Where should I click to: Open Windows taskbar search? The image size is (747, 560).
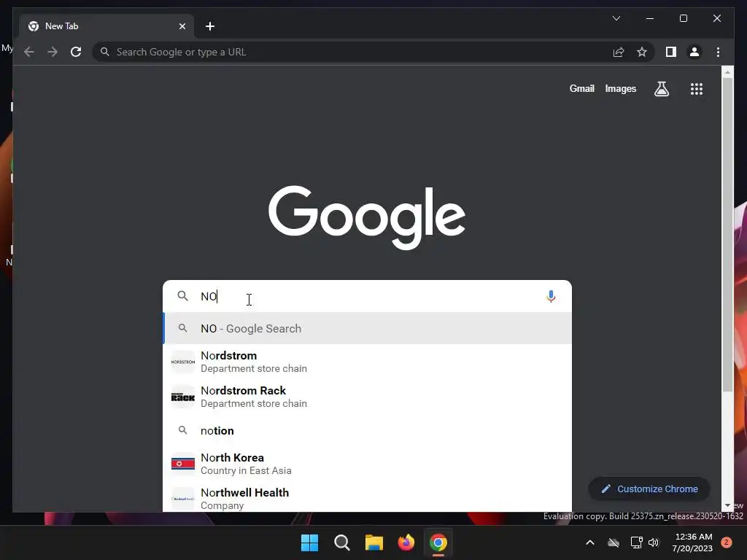pyautogui.click(x=341, y=542)
